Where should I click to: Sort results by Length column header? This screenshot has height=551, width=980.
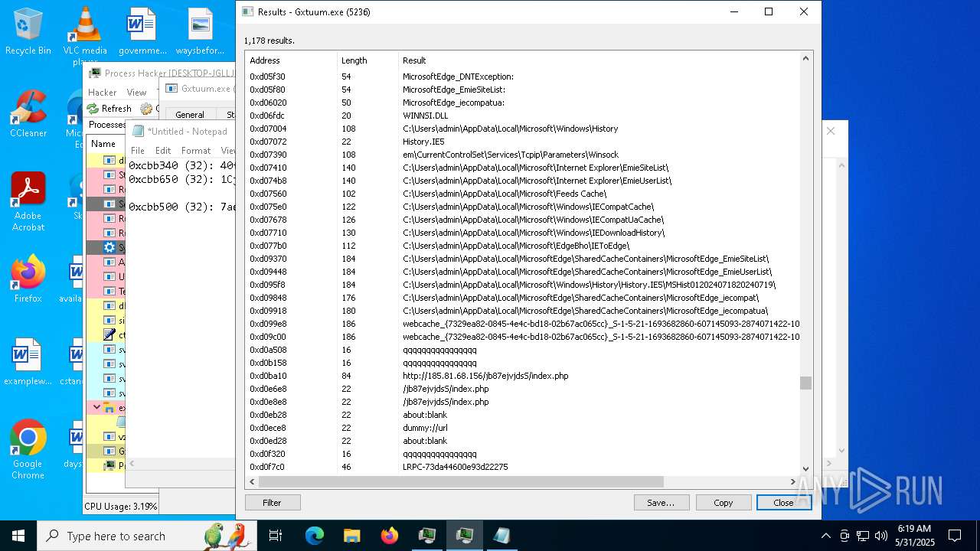pos(368,60)
